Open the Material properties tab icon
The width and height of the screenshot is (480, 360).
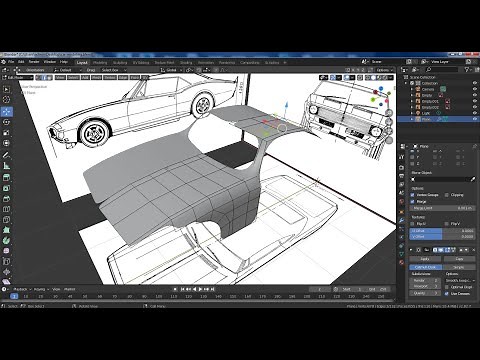click(x=402, y=263)
